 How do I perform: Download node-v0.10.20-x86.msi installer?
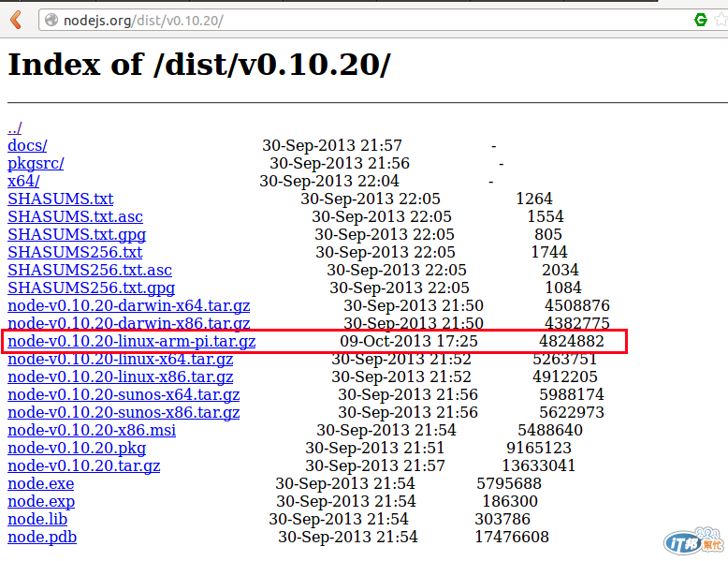(92, 430)
